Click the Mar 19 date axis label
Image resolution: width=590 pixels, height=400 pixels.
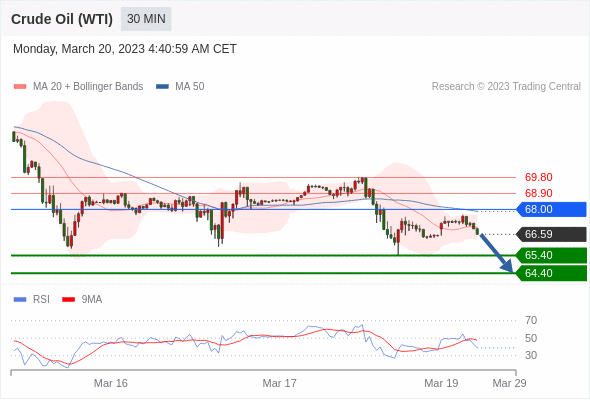[441, 383]
